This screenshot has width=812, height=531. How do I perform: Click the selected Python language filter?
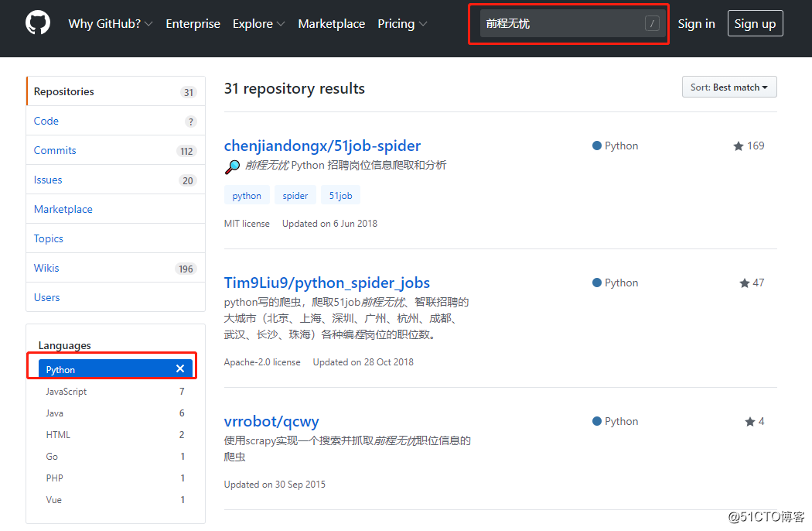click(x=115, y=369)
